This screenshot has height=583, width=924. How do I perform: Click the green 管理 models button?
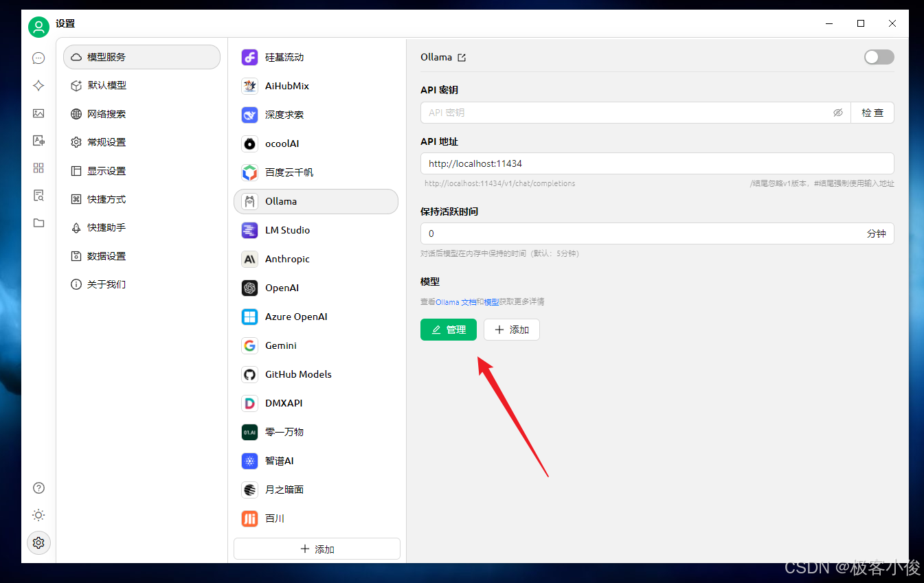click(x=449, y=330)
